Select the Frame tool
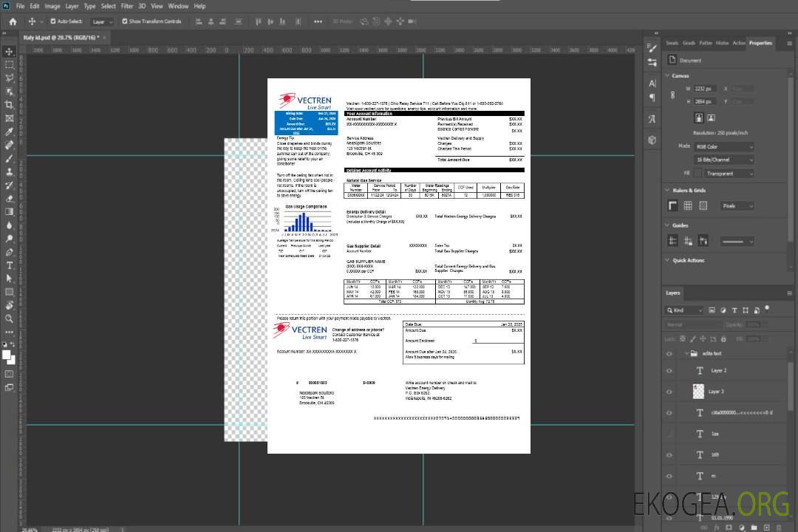The height and width of the screenshot is (532, 798). [9, 118]
